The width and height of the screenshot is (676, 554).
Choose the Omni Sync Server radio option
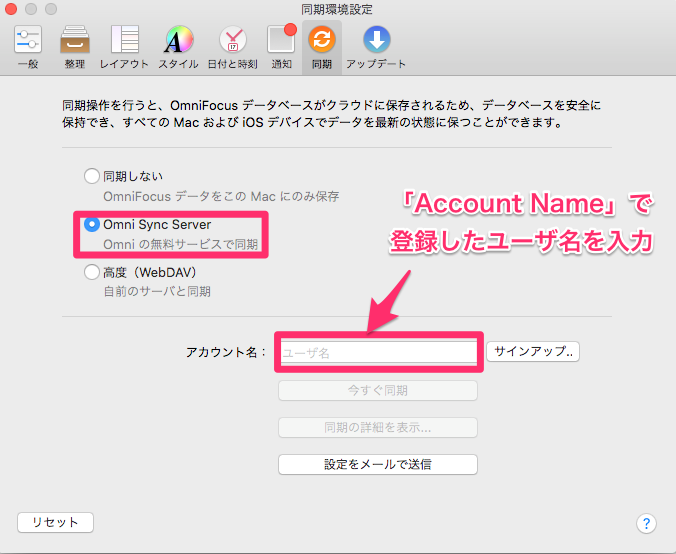[91, 224]
